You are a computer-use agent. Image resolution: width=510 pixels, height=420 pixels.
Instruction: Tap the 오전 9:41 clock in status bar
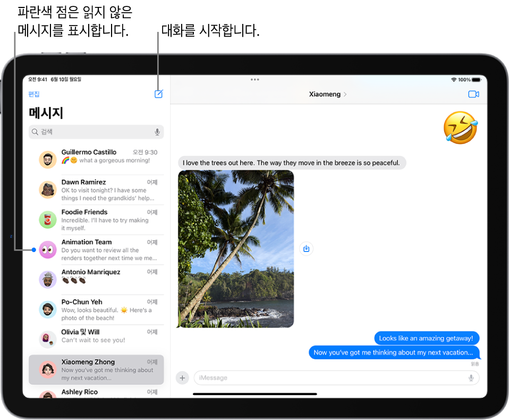click(x=38, y=79)
